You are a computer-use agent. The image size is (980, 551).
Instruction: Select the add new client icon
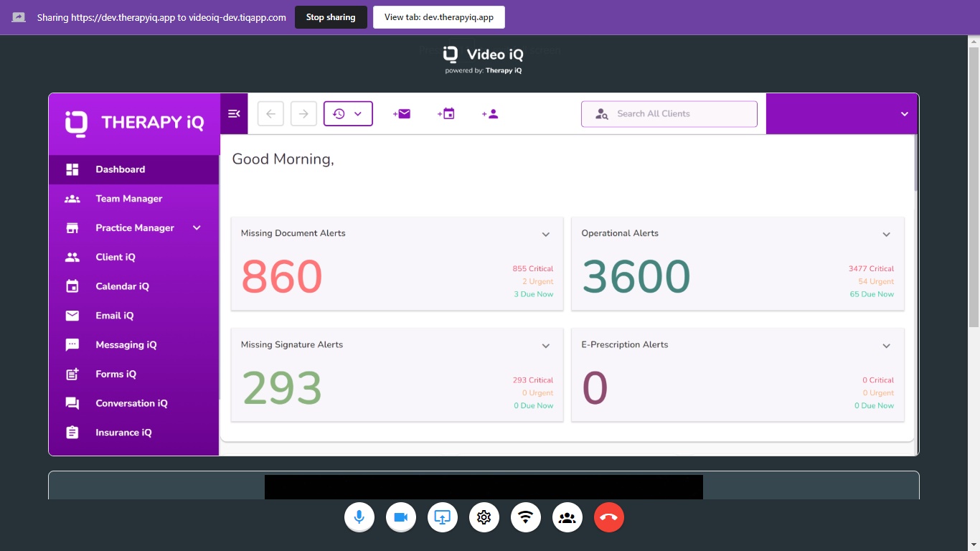(491, 113)
